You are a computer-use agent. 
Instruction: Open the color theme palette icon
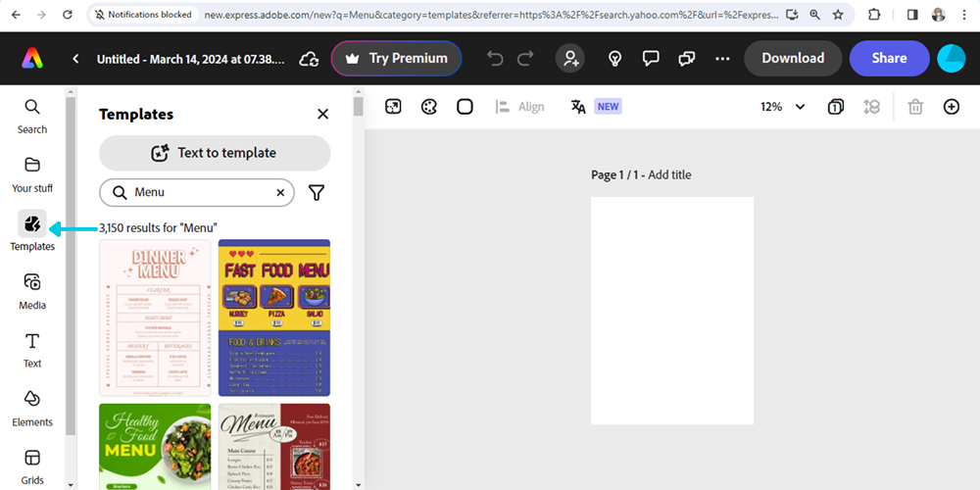click(x=429, y=107)
